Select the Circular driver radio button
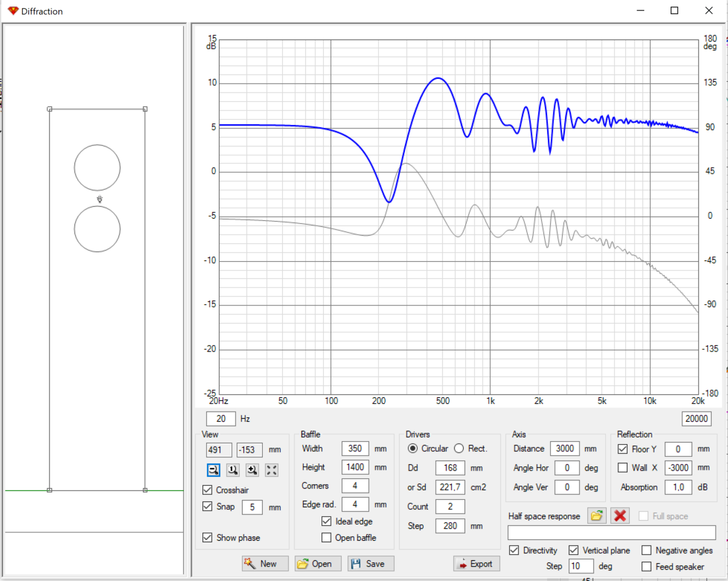728x581 pixels. [x=413, y=449]
